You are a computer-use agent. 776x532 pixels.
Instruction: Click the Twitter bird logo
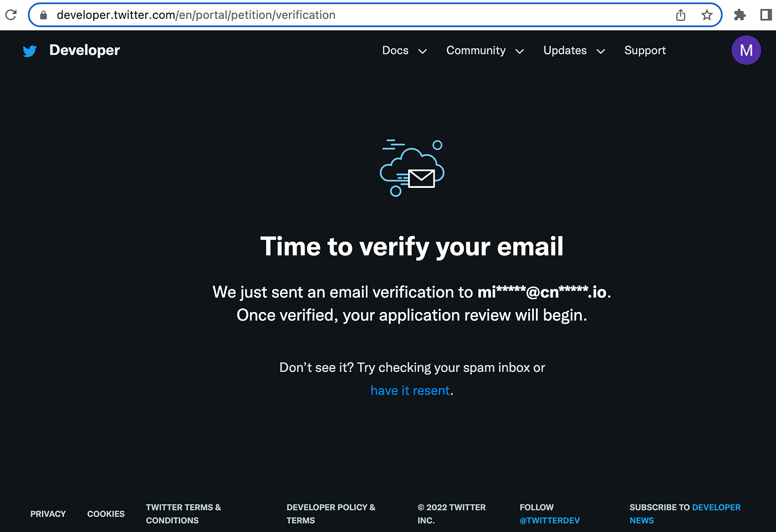30,51
